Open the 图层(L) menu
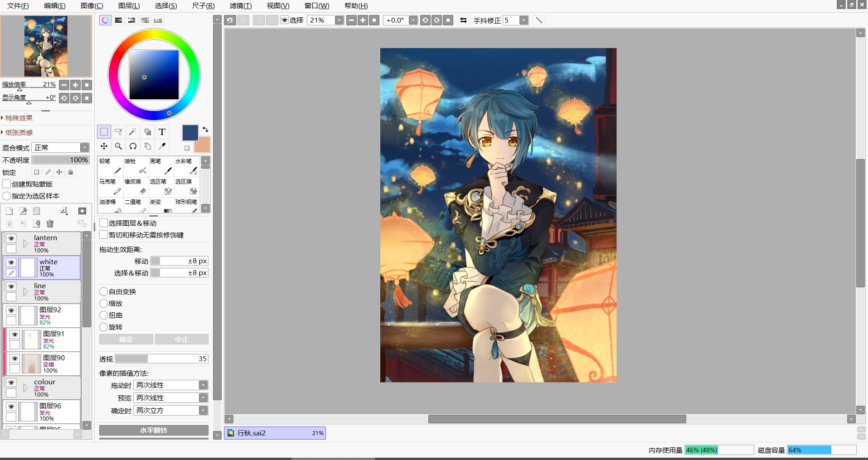Image resolution: width=868 pixels, height=460 pixels. pos(129,6)
